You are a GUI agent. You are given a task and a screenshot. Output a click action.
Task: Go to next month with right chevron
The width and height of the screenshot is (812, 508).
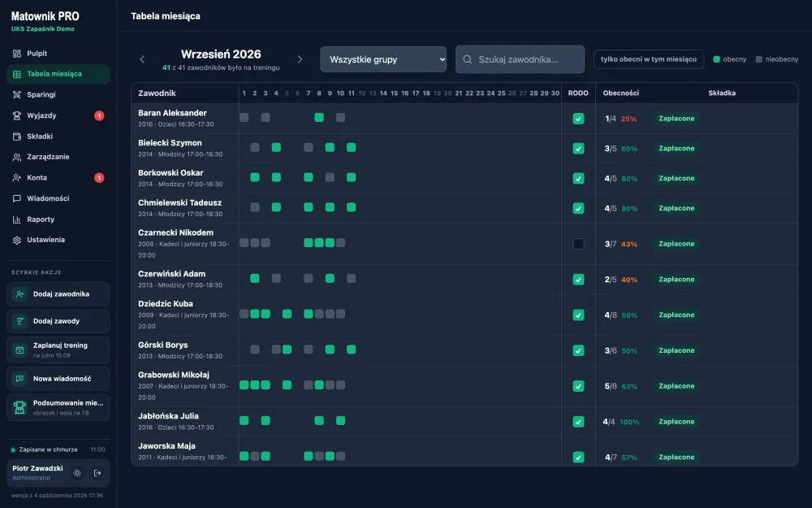300,59
